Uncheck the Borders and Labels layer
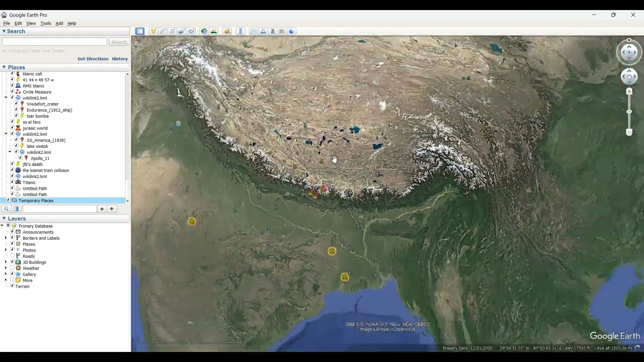Image resolution: width=644 pixels, height=362 pixels. click(x=12, y=238)
